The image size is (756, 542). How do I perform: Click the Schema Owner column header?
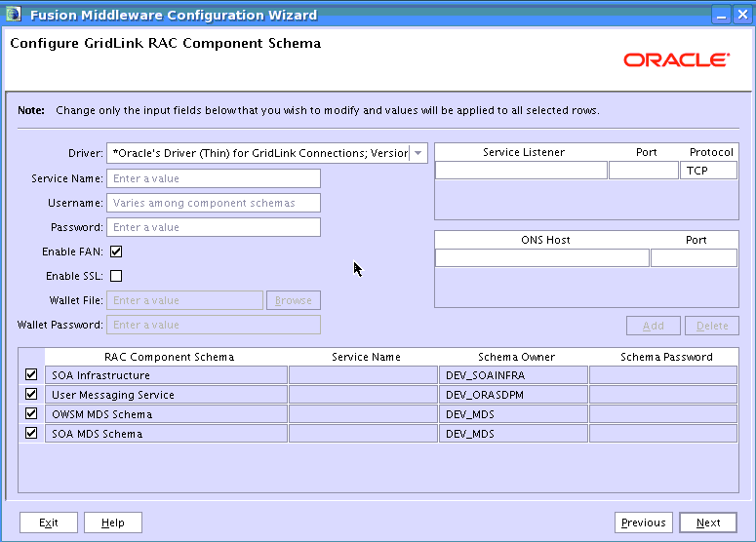point(516,357)
